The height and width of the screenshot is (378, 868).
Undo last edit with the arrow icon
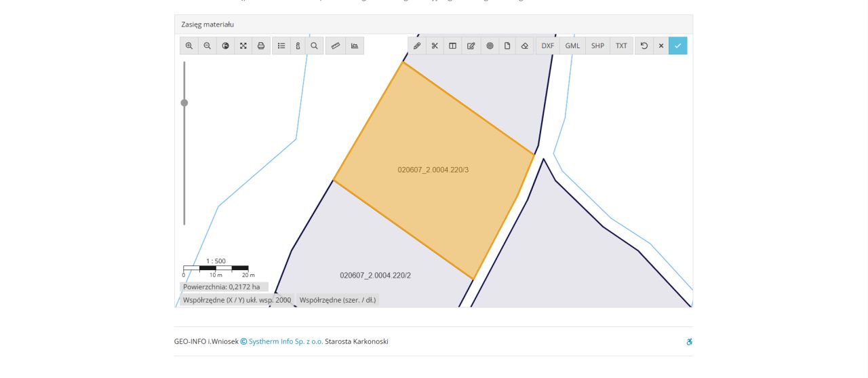tap(644, 45)
